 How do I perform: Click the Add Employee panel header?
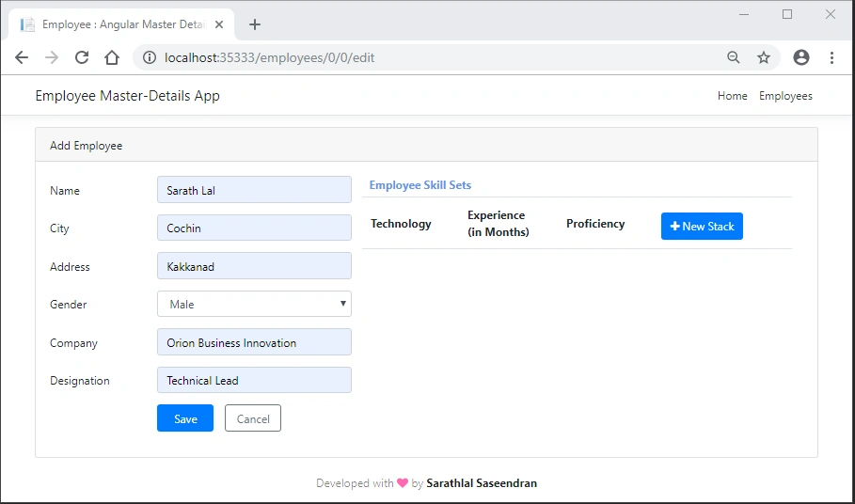426,145
